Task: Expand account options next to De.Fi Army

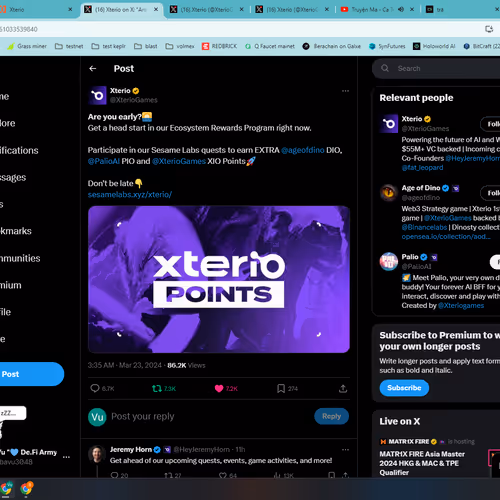Action: [66, 457]
